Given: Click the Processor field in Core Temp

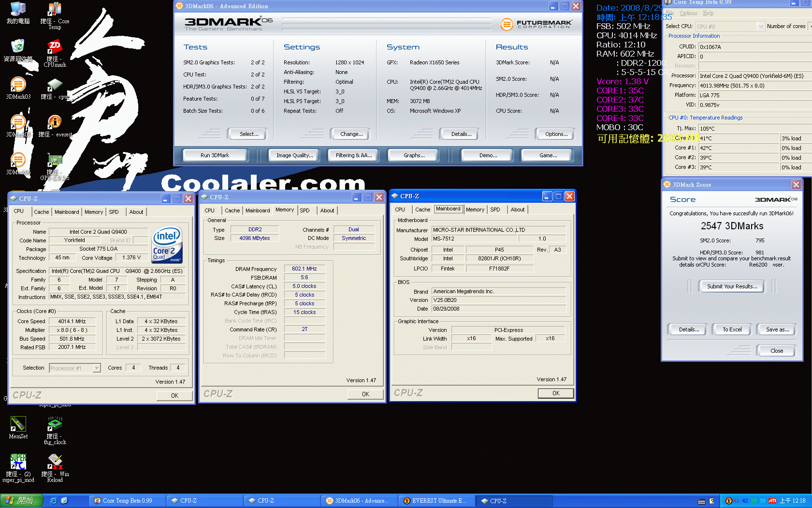Looking at the screenshot, I should (756, 76).
